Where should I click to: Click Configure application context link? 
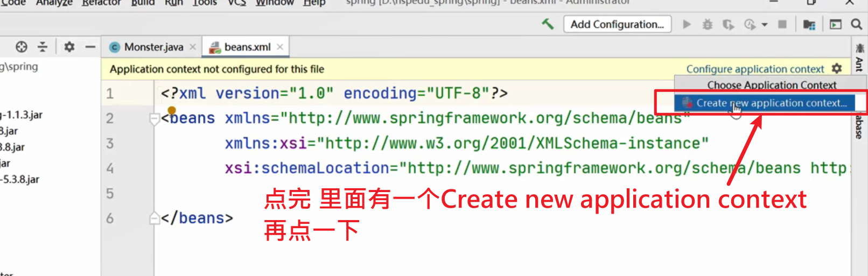pyautogui.click(x=755, y=69)
